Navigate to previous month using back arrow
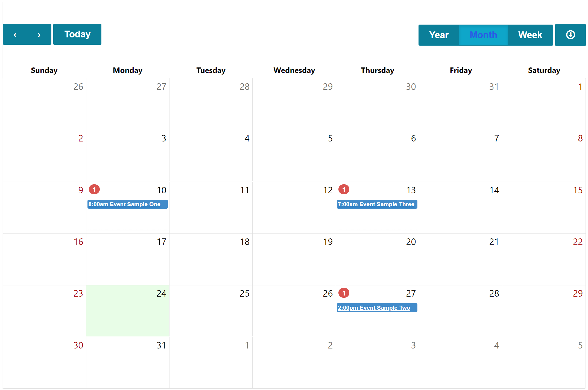Screen dimensions: 588x390 [x=16, y=35]
